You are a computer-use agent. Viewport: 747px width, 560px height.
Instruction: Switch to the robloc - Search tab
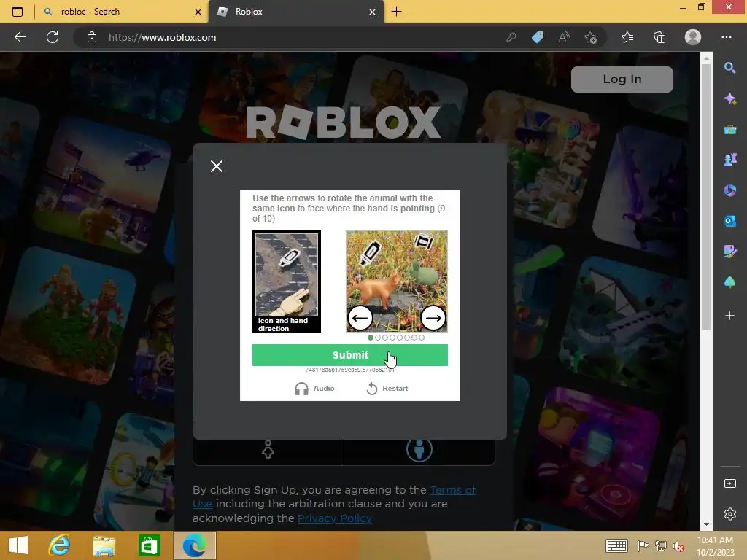120,12
